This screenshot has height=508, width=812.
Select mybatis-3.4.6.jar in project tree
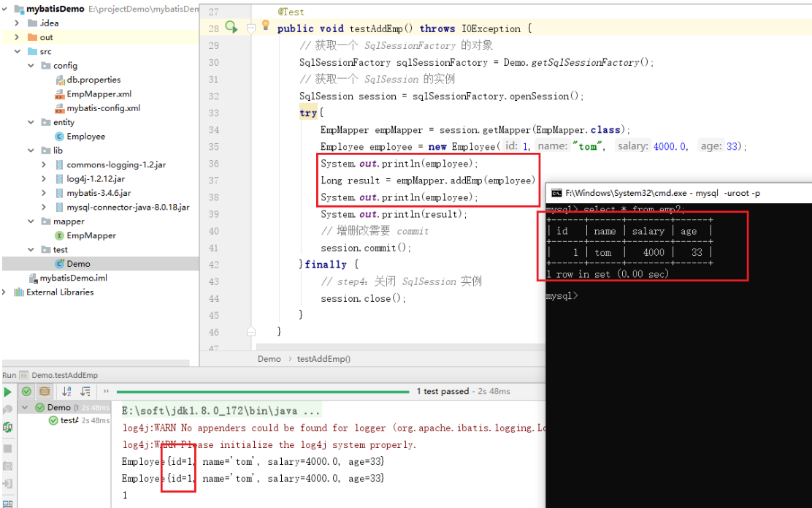tap(93, 193)
